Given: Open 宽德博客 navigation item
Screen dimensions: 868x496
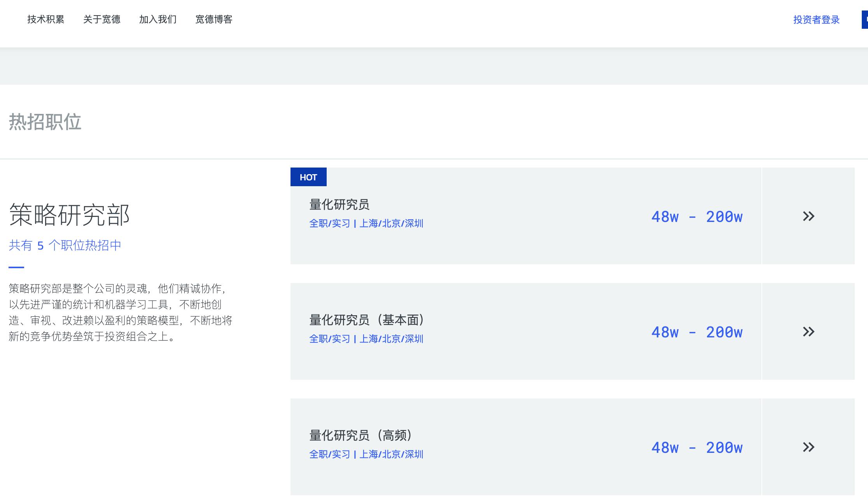Looking at the screenshot, I should coord(214,19).
